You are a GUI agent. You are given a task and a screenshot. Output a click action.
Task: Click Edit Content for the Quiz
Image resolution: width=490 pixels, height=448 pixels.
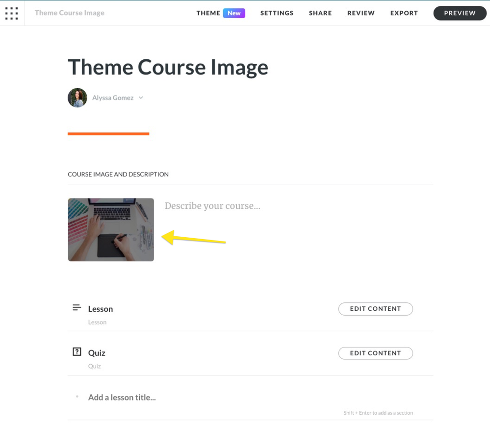point(375,353)
